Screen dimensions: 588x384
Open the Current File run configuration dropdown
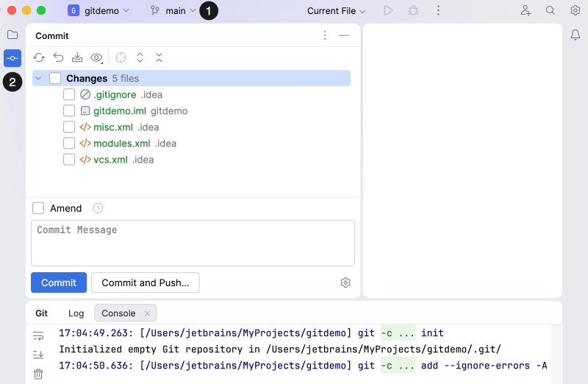click(x=336, y=11)
